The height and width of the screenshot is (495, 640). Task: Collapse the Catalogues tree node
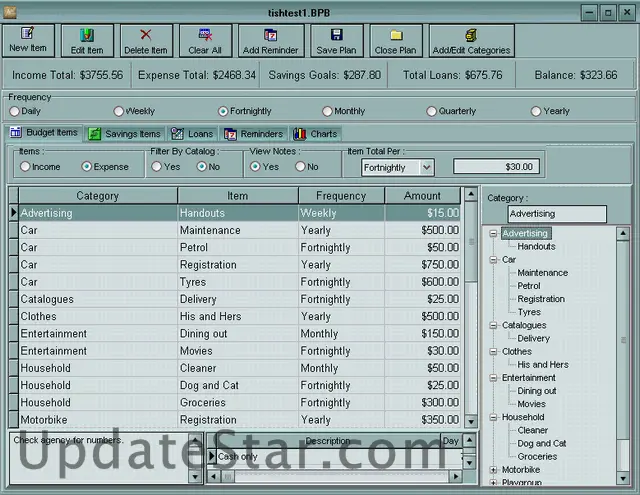(x=493, y=325)
